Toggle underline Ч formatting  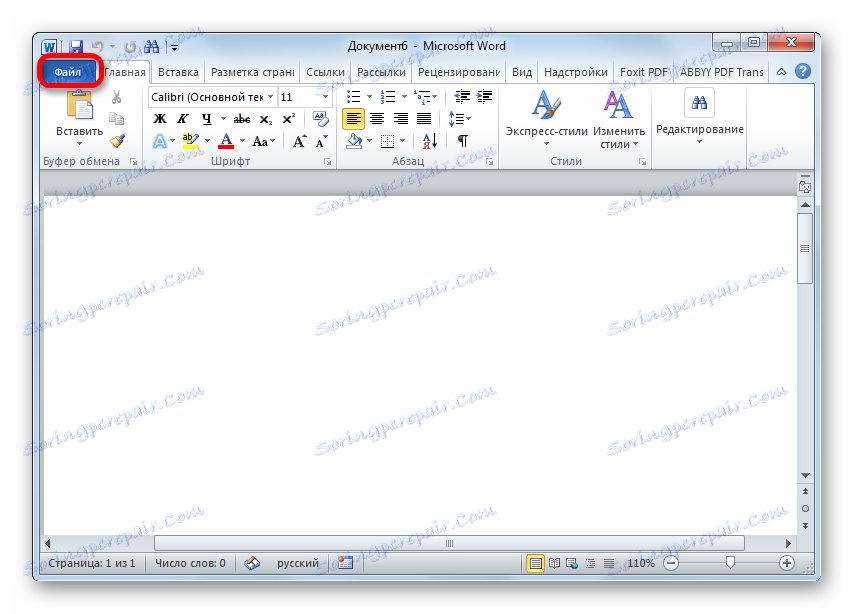pyautogui.click(x=206, y=119)
